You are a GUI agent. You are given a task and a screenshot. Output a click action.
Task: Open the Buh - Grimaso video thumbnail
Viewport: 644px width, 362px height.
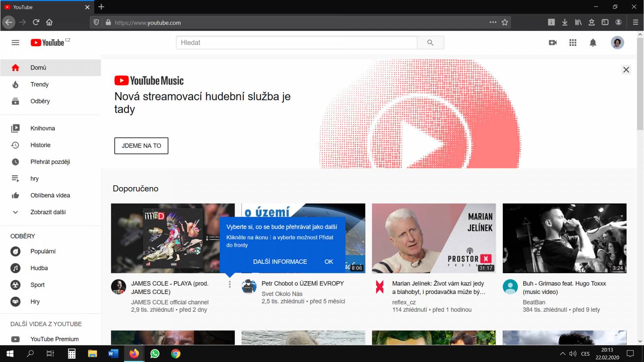click(564, 238)
